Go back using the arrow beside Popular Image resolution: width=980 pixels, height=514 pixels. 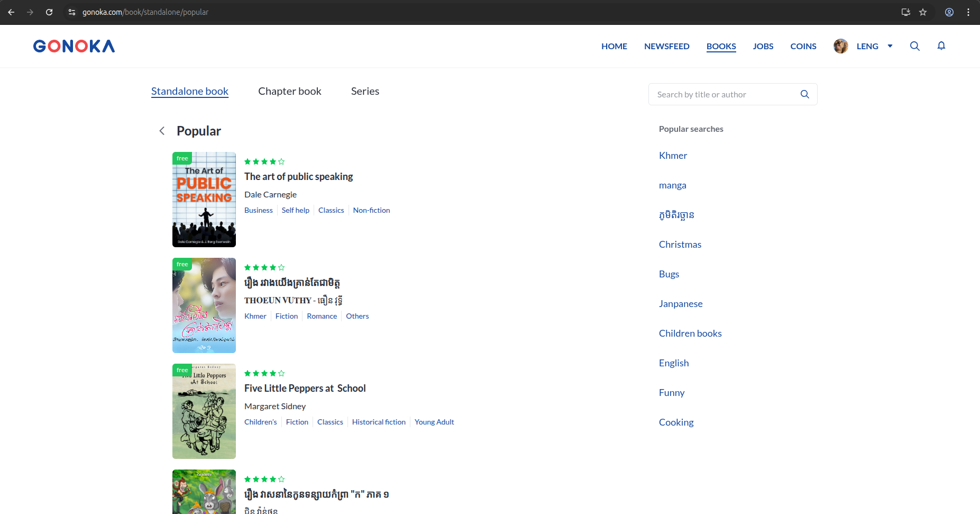[162, 131]
